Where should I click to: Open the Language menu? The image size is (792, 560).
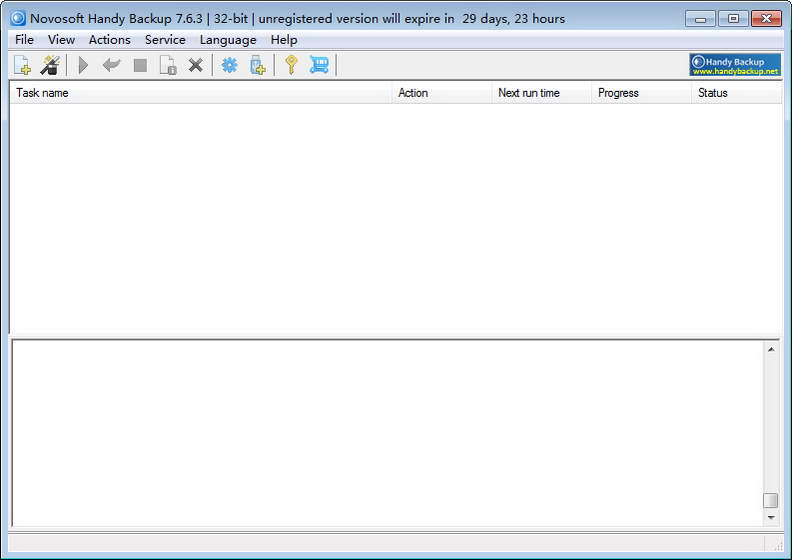[228, 39]
